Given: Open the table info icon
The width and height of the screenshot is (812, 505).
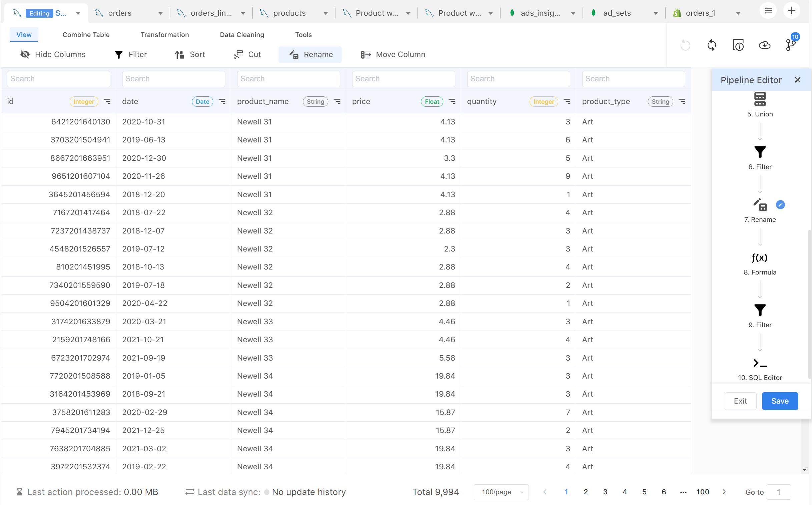Looking at the screenshot, I should (738, 45).
